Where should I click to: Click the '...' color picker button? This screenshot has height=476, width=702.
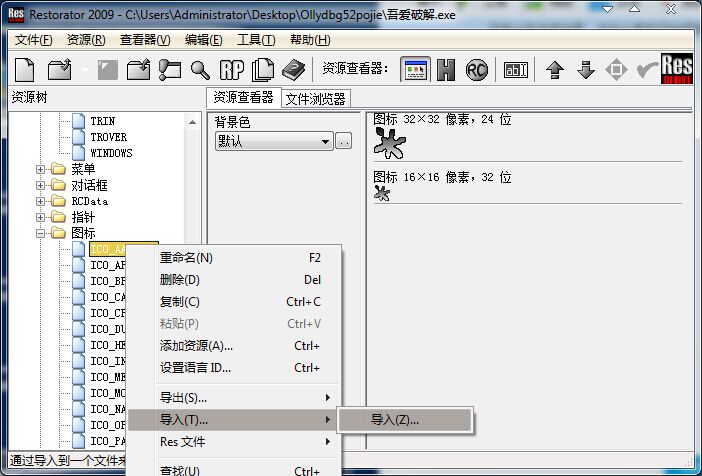click(x=343, y=142)
